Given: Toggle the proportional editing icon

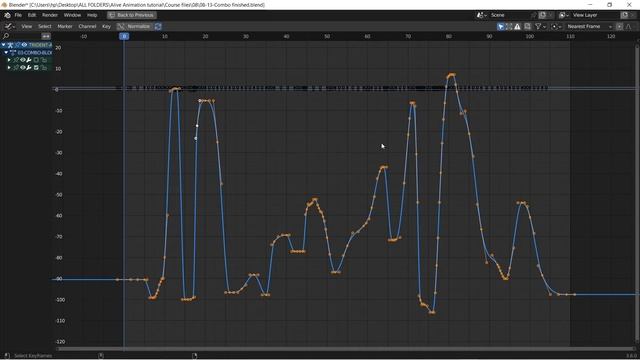Looking at the screenshot, I should tap(620, 27).
